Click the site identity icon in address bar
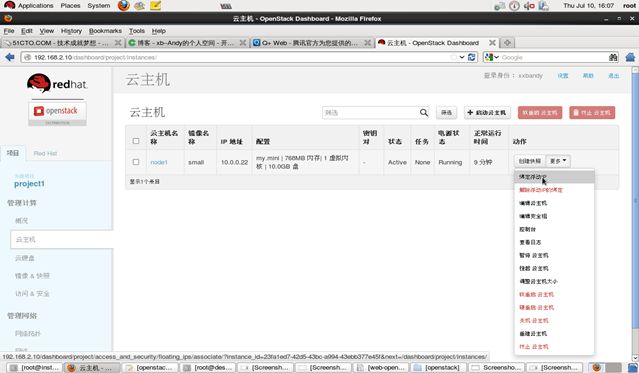 coord(27,57)
